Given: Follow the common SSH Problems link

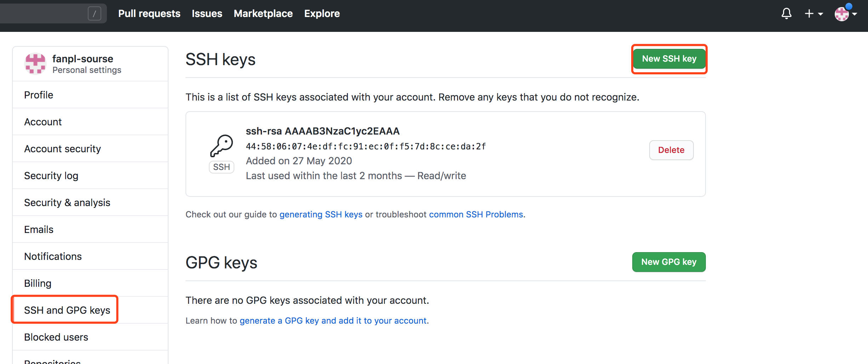Looking at the screenshot, I should (476, 215).
